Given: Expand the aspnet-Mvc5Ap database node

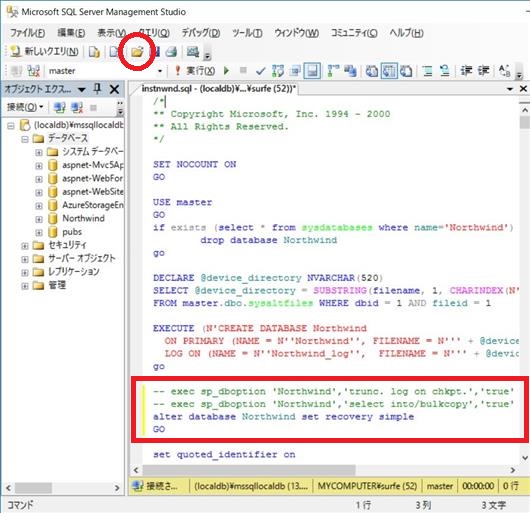Looking at the screenshot, I should [x=39, y=166].
